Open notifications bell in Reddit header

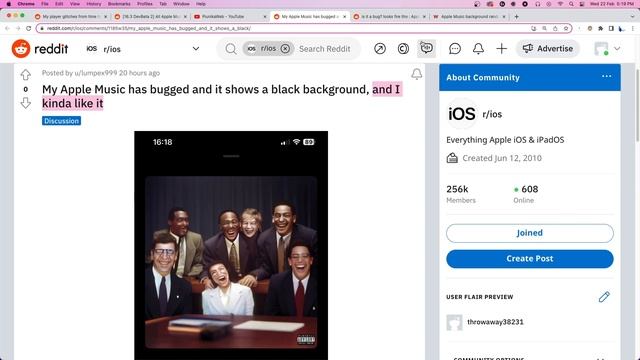click(478, 49)
